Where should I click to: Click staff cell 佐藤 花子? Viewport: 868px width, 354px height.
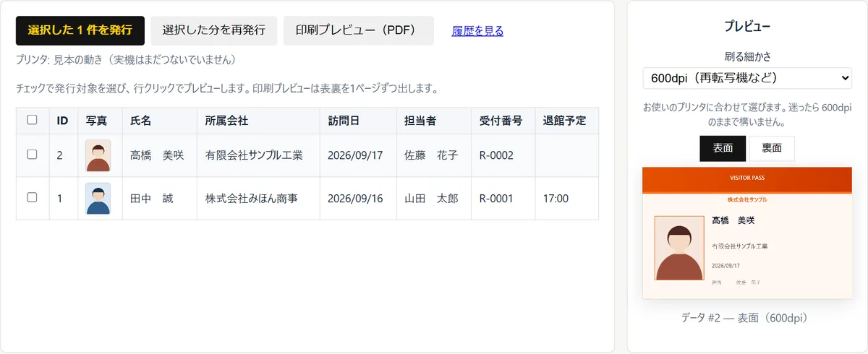click(x=434, y=155)
